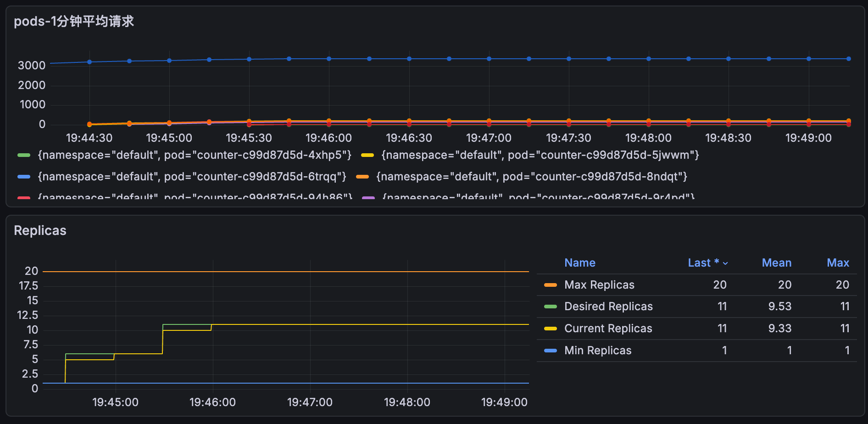Click green color swatch for 4xhp5 series

(24, 155)
